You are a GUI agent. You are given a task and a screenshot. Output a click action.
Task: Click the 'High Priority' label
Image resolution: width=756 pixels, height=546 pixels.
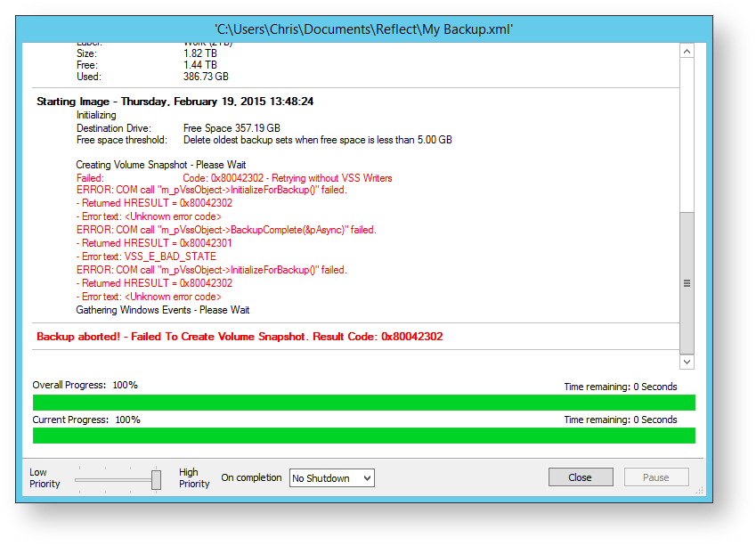194,478
